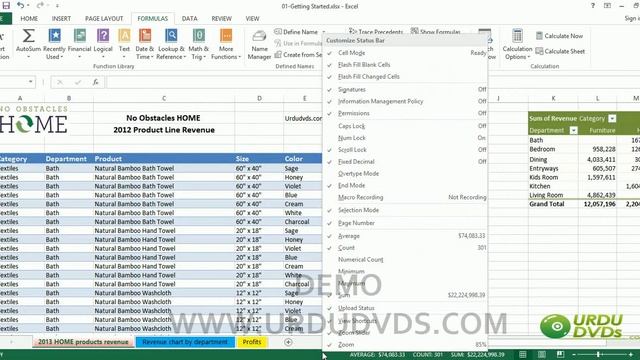The image size is (640, 360).
Task: Toggle Num Lock status bar option
Action: (x=406, y=138)
